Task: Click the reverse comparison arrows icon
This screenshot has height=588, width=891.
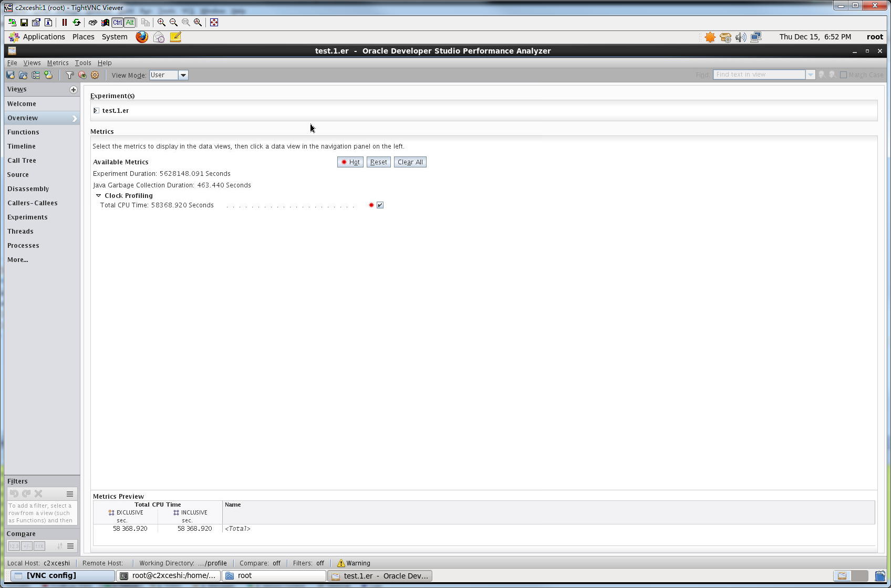Action: click(x=60, y=546)
